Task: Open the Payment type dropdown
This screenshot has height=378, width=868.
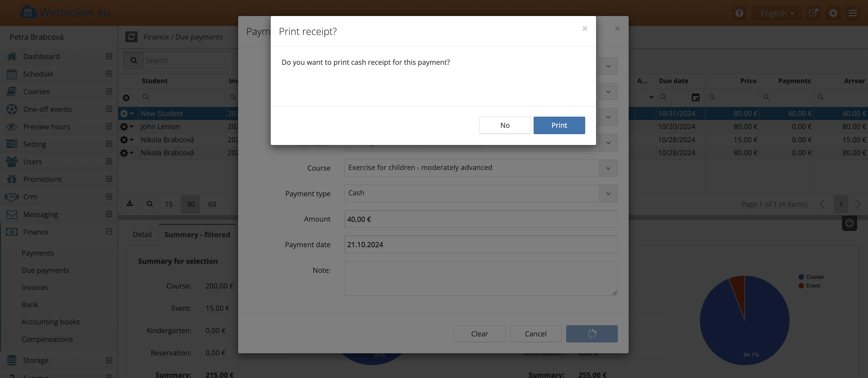Action: click(x=608, y=194)
